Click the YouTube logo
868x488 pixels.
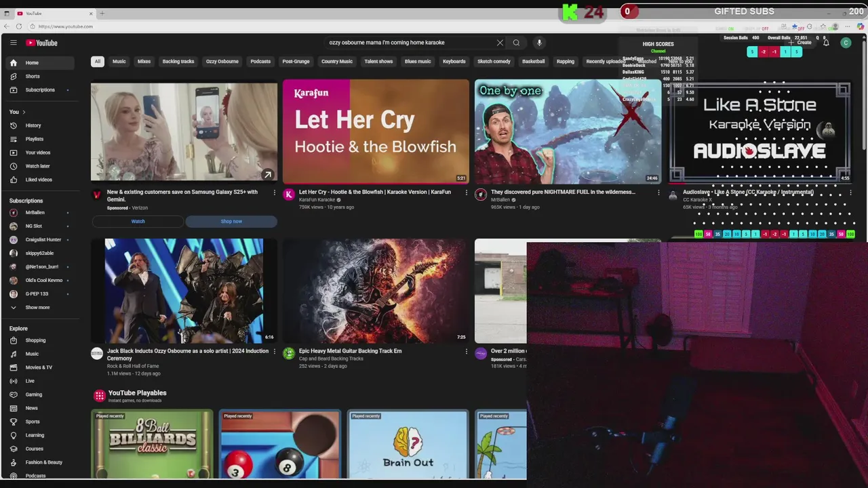tap(42, 43)
